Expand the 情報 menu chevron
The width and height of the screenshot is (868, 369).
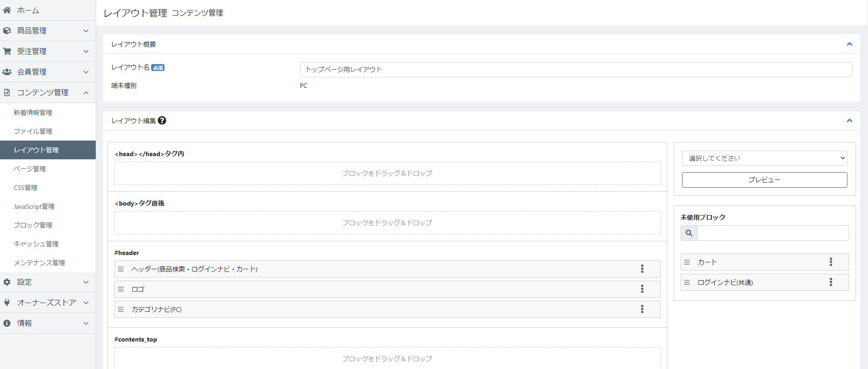click(x=86, y=323)
